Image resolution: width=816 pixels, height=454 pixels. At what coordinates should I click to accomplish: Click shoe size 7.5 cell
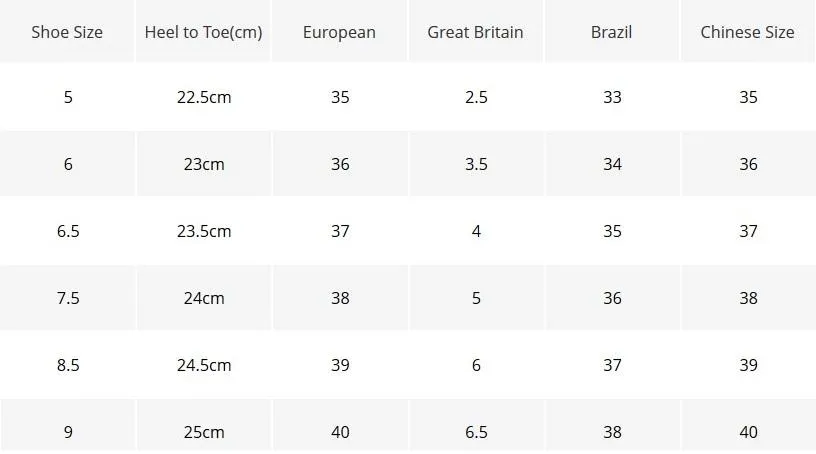[67, 298]
